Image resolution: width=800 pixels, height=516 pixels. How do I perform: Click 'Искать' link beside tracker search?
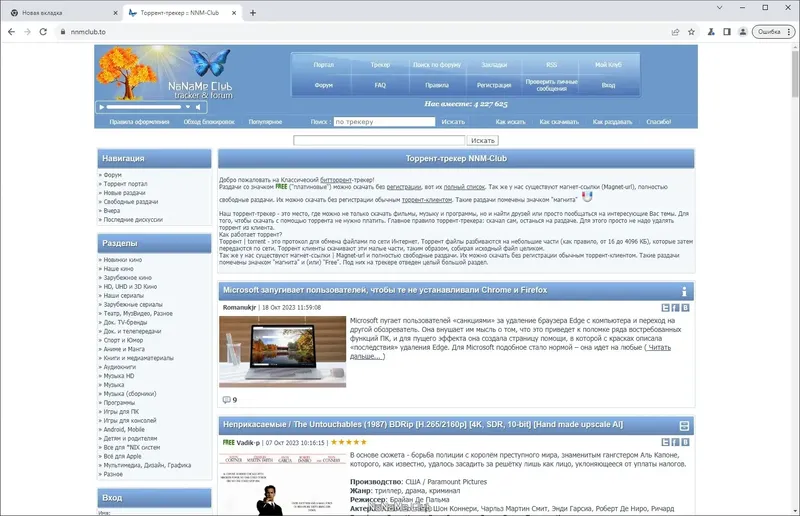[453, 122]
